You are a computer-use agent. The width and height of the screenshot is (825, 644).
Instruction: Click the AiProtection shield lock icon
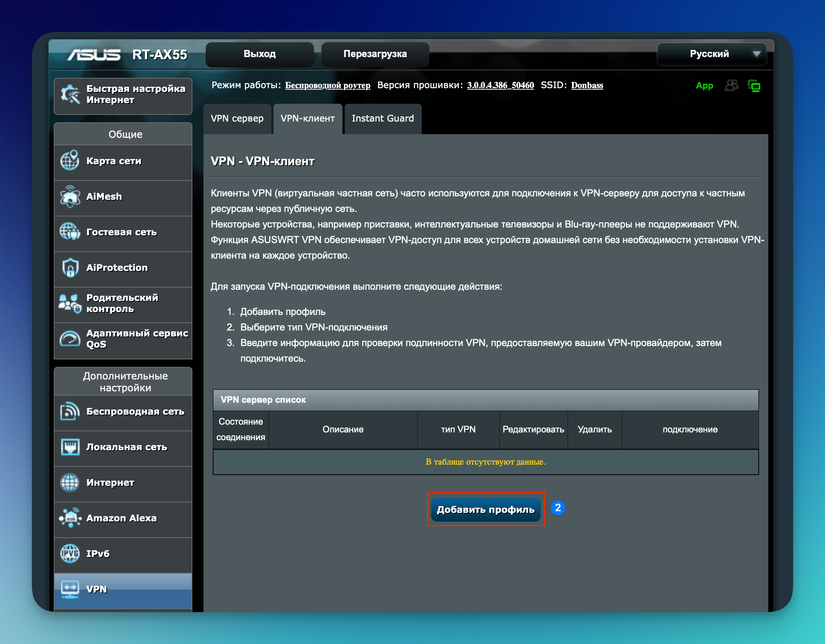70,268
